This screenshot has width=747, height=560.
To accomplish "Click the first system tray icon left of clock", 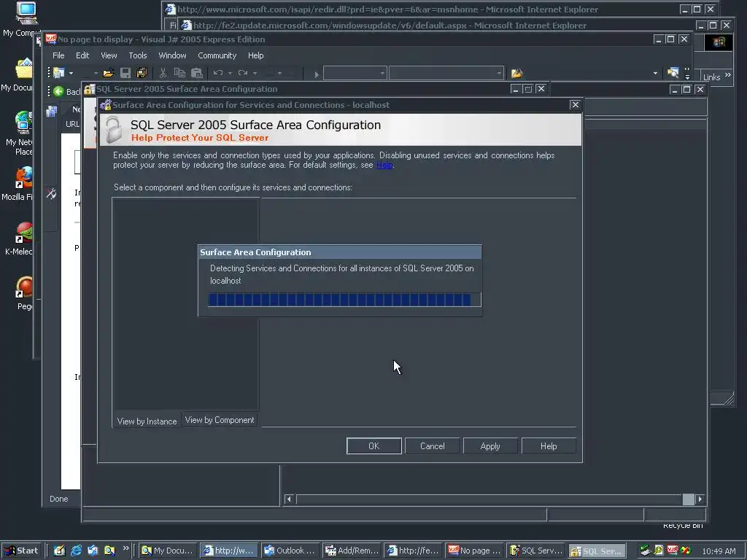I will point(645,551).
